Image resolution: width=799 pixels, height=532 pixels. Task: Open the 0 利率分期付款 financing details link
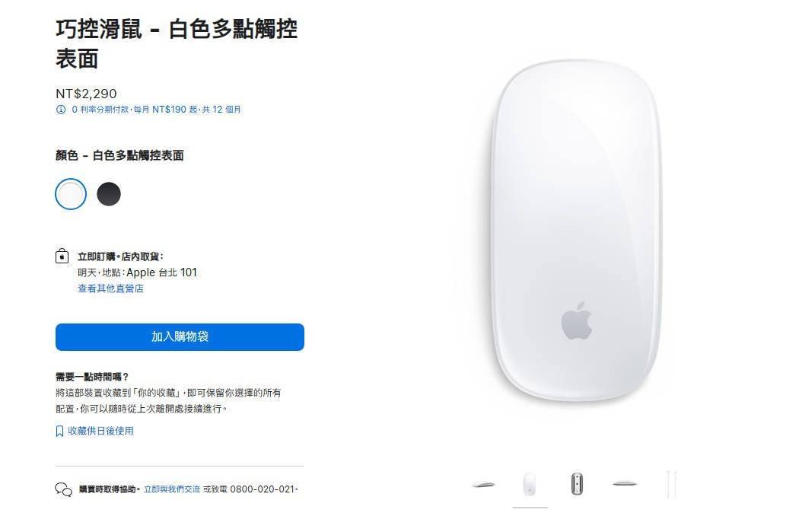click(x=156, y=110)
